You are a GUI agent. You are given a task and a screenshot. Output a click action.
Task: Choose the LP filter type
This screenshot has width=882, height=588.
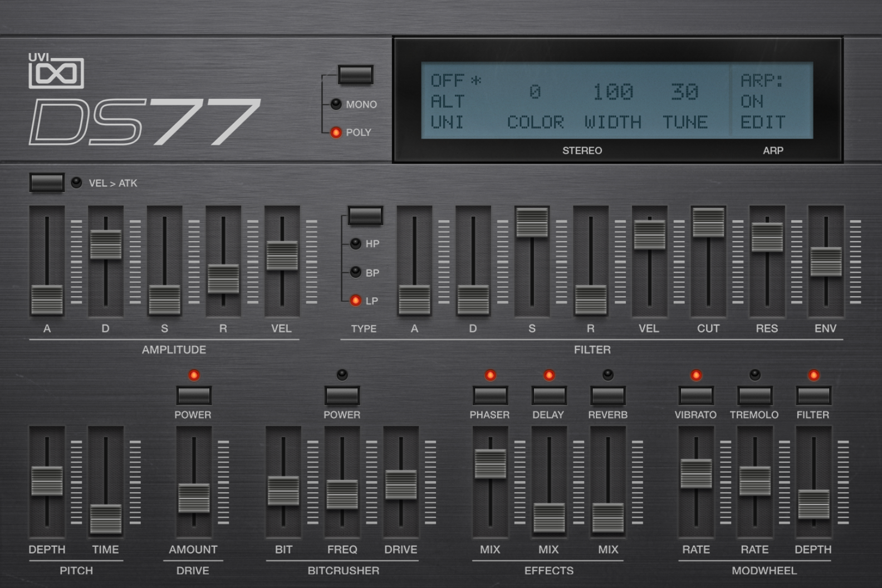pyautogui.click(x=355, y=301)
